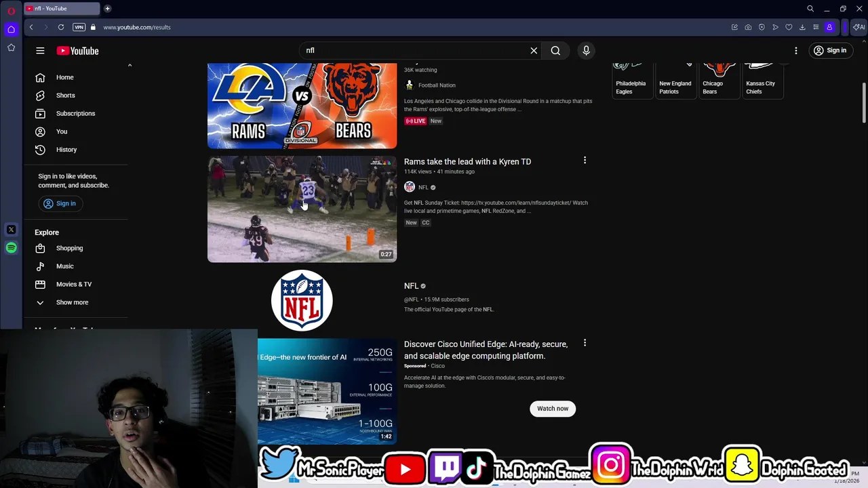Open the Spotify sidebar icon
Screen dimensions: 868x488
point(11,248)
